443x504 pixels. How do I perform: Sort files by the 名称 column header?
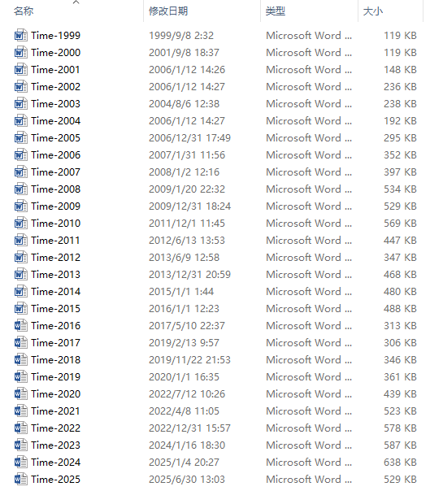click(x=24, y=11)
